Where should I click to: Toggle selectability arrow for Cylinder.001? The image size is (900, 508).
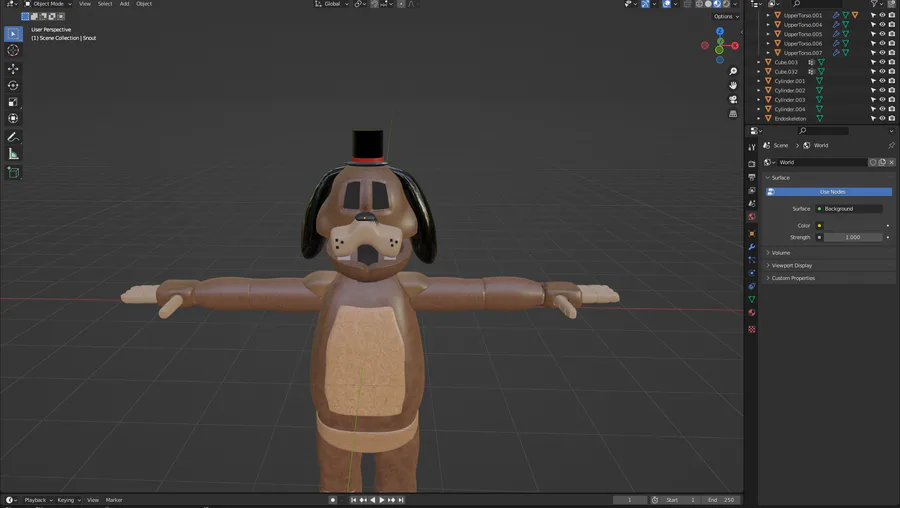873,81
